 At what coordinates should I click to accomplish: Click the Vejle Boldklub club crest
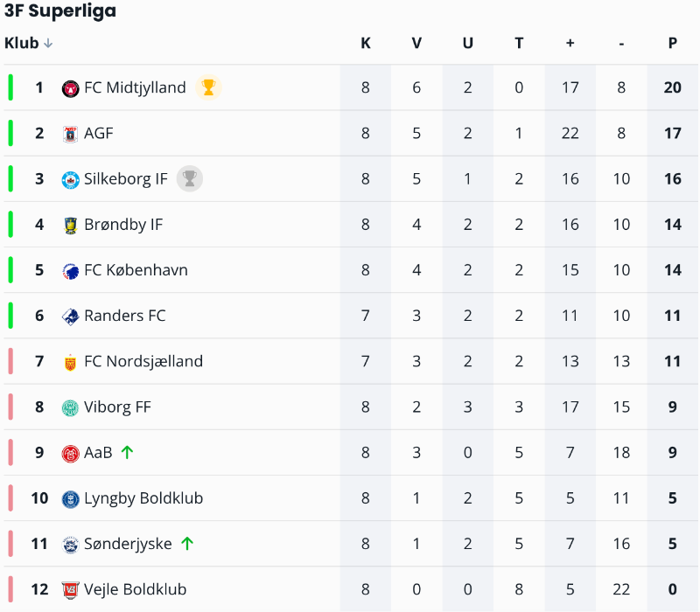point(71,589)
